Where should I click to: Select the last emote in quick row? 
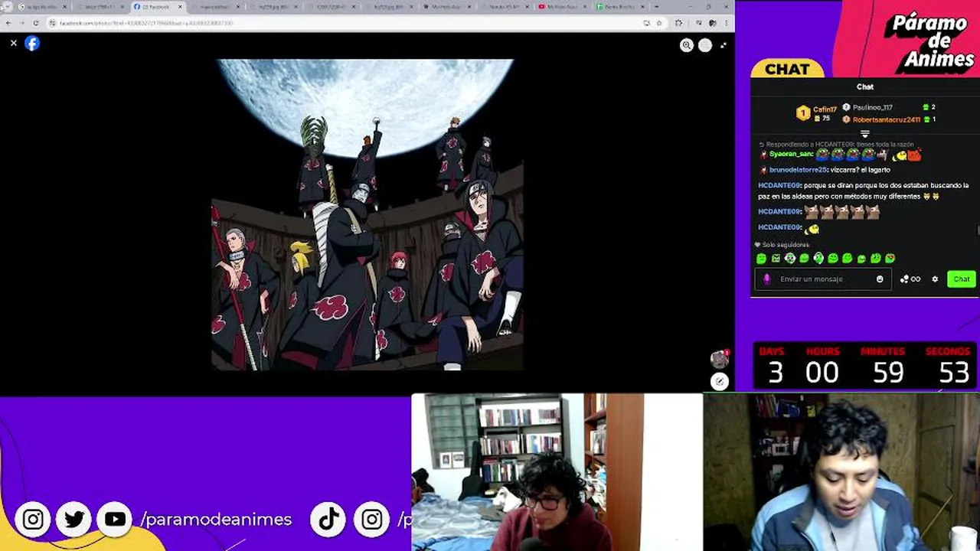coord(890,259)
